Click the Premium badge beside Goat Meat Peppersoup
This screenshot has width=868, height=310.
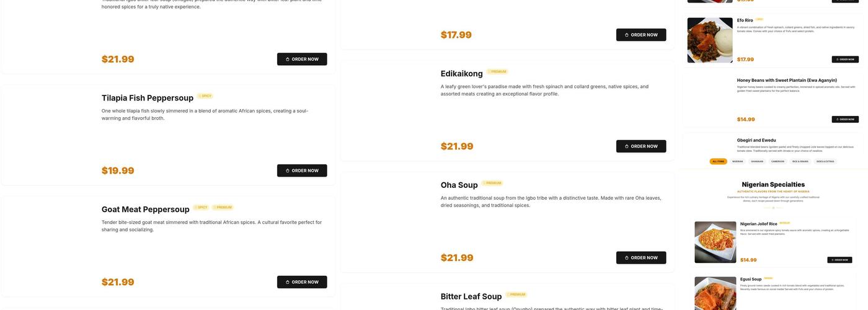click(x=223, y=208)
